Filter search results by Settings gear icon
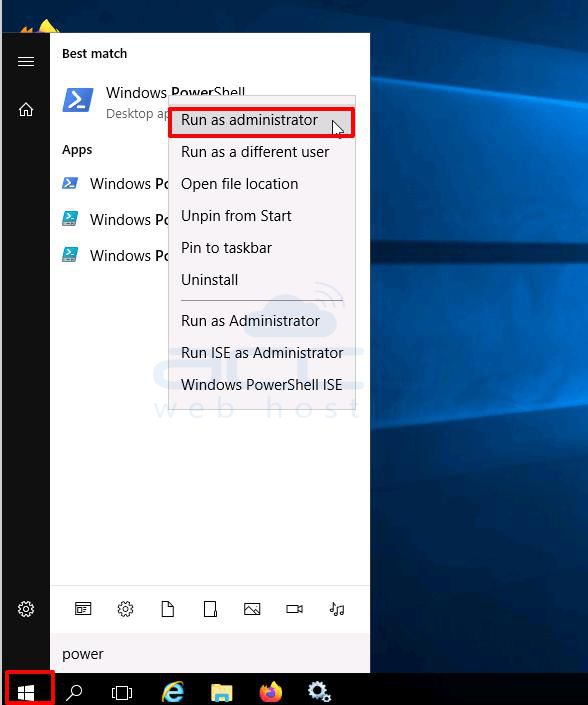The image size is (588, 705). pyautogui.click(x=125, y=609)
